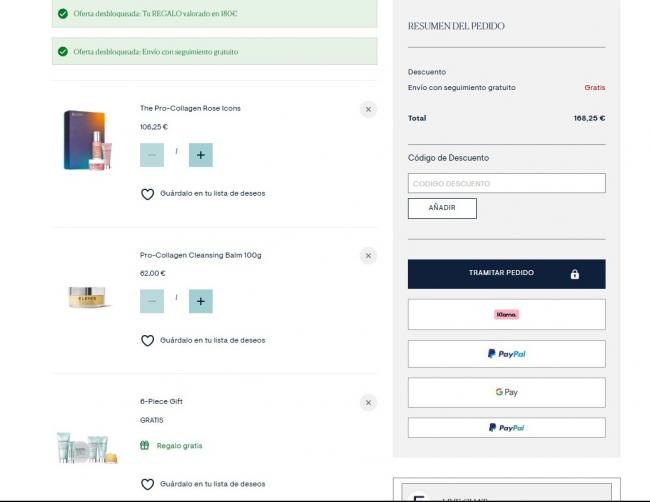This screenshot has height=502, width=650.
Task: Pay with the first PayPal button
Action: click(x=507, y=354)
